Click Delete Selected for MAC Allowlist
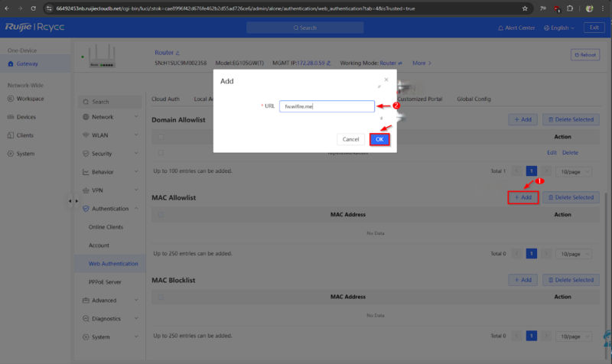Screen dimensions: 612x364 click(x=571, y=197)
